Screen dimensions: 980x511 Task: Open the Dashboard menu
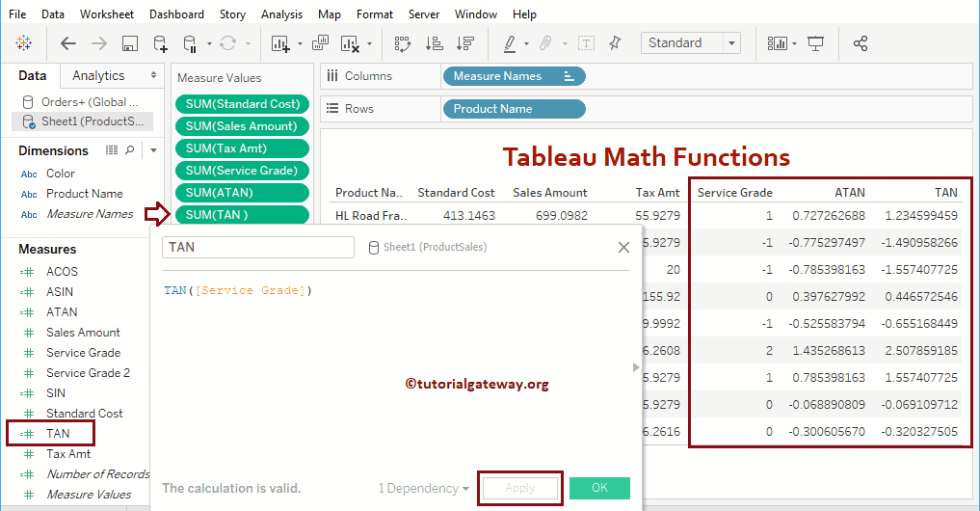point(177,13)
